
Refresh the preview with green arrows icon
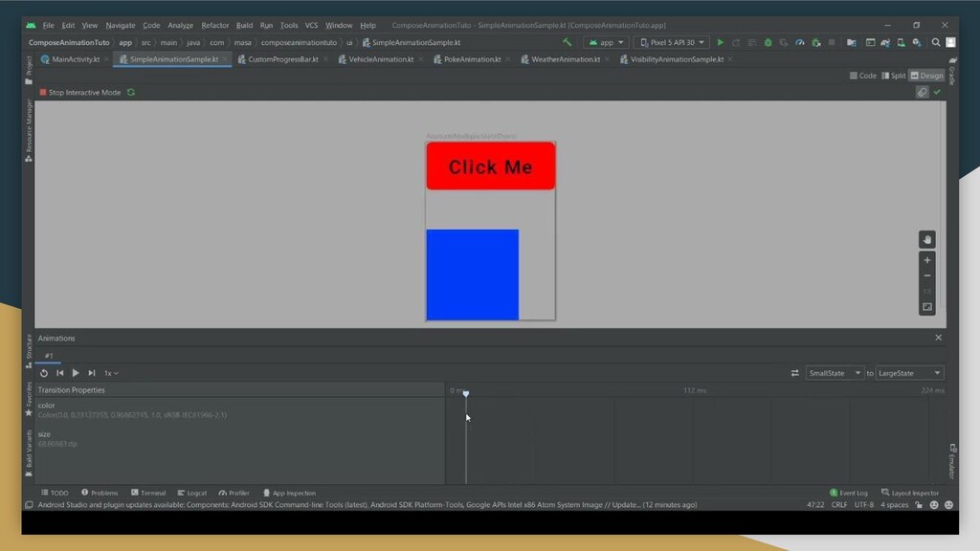coord(130,93)
